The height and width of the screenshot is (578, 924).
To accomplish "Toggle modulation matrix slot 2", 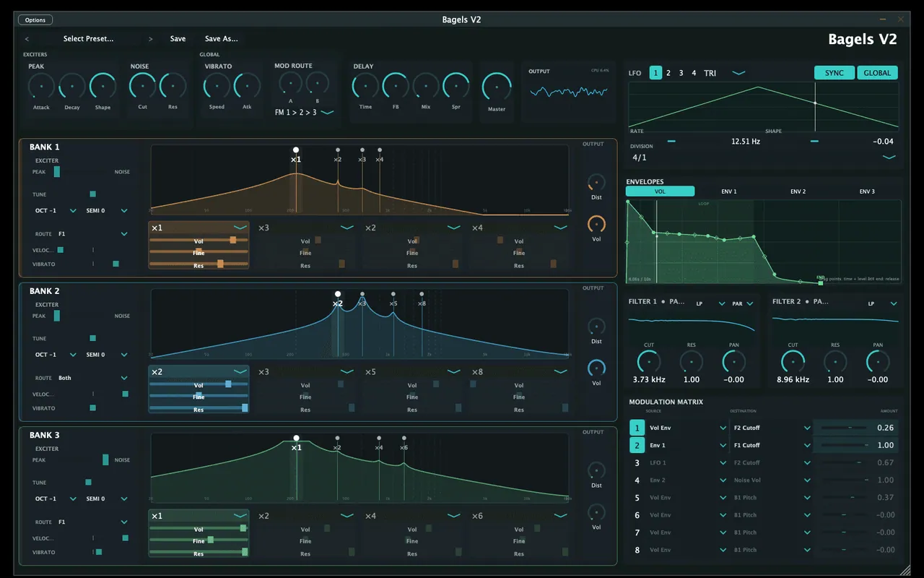I will [637, 445].
